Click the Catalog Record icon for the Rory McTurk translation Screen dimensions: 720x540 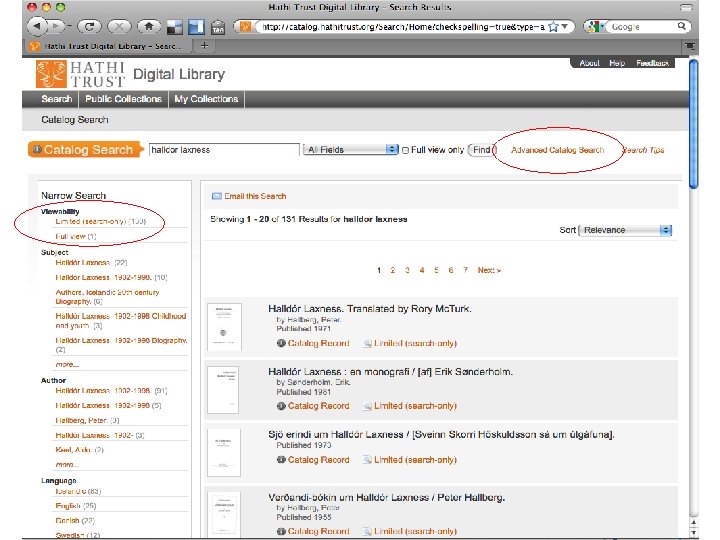(281, 343)
